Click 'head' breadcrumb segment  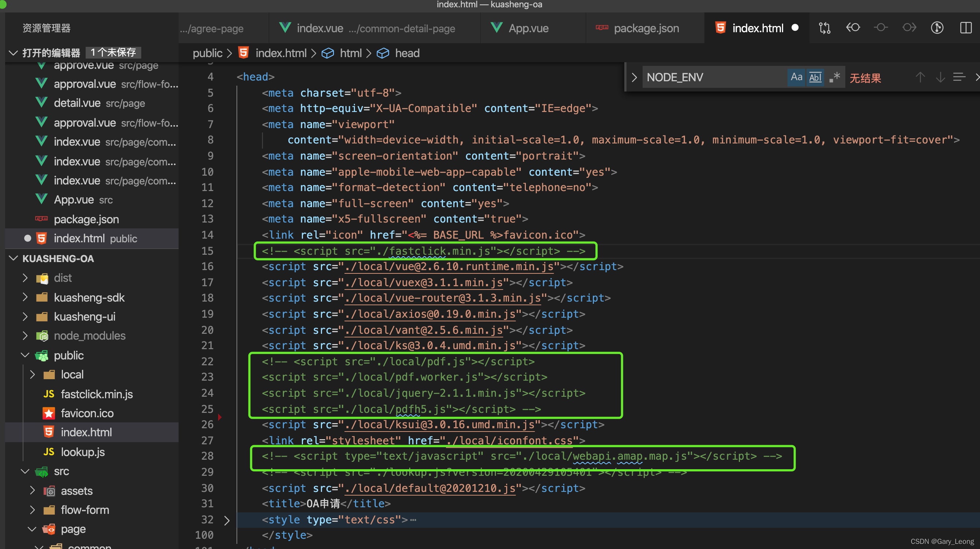(x=407, y=53)
